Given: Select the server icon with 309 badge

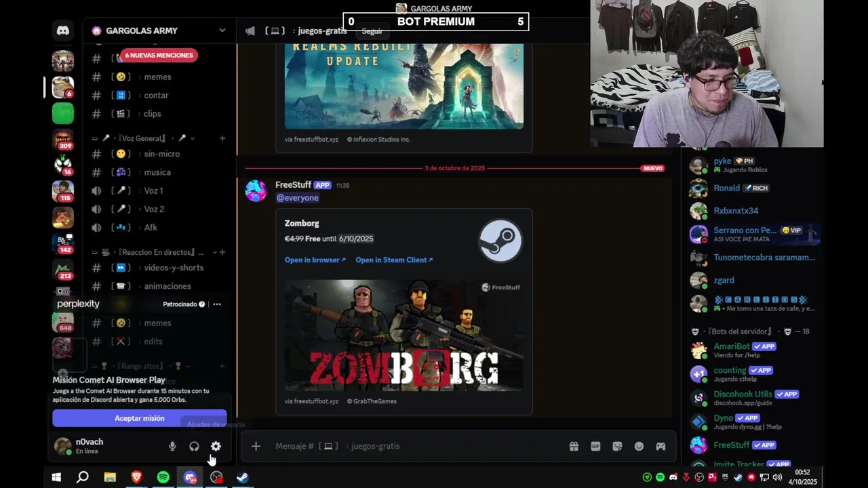Looking at the screenshot, I should click(x=63, y=140).
